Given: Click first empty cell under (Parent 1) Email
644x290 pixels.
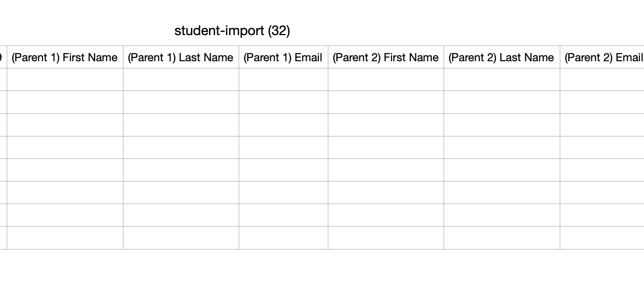Looking at the screenshot, I should coord(283,80).
